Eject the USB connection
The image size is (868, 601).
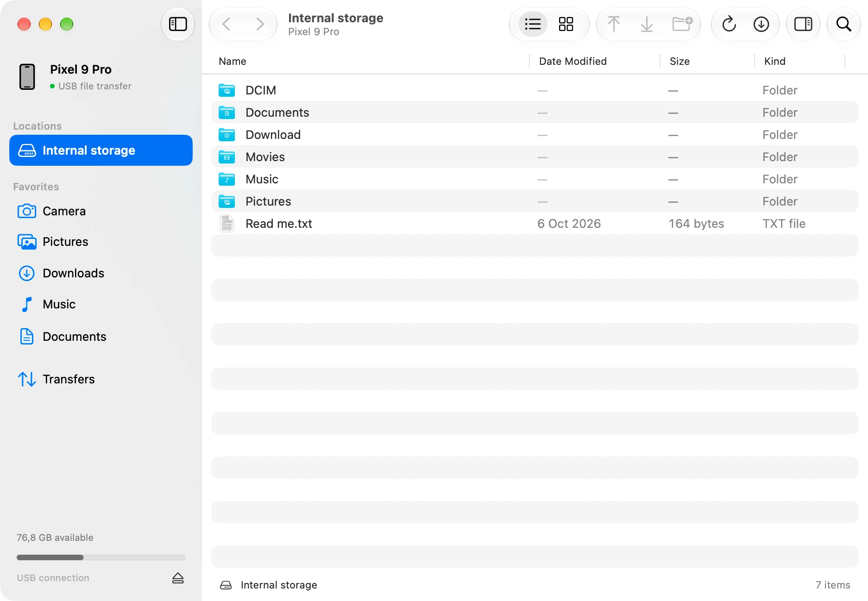pyautogui.click(x=178, y=578)
